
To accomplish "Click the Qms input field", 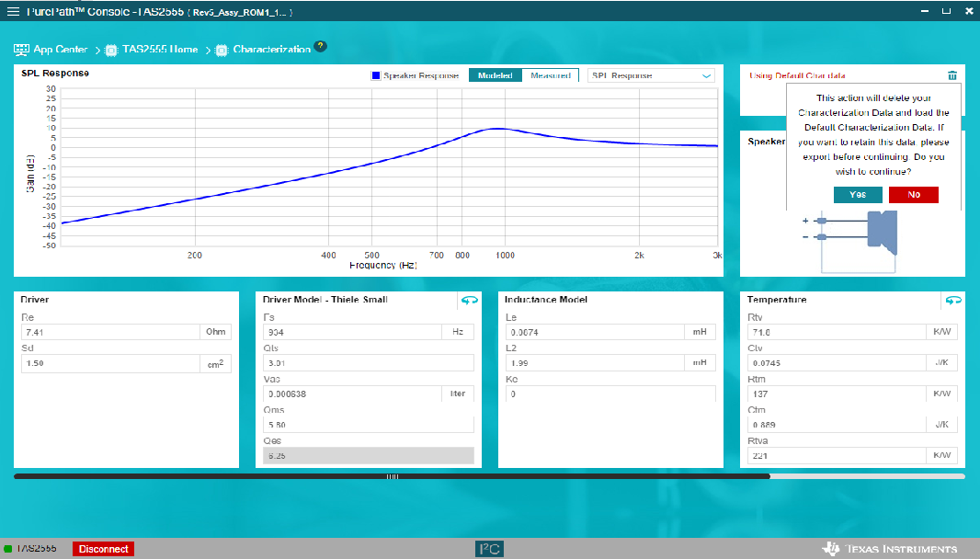I will coord(368,425).
